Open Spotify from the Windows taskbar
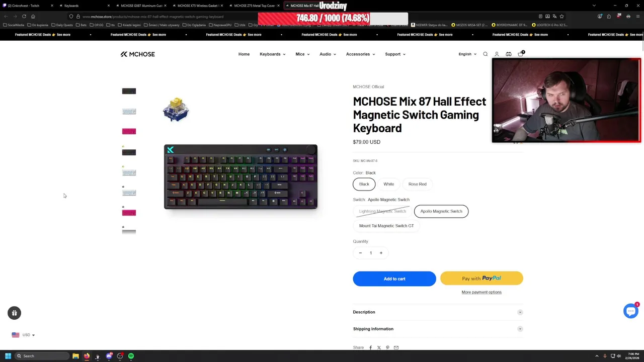 click(x=131, y=356)
